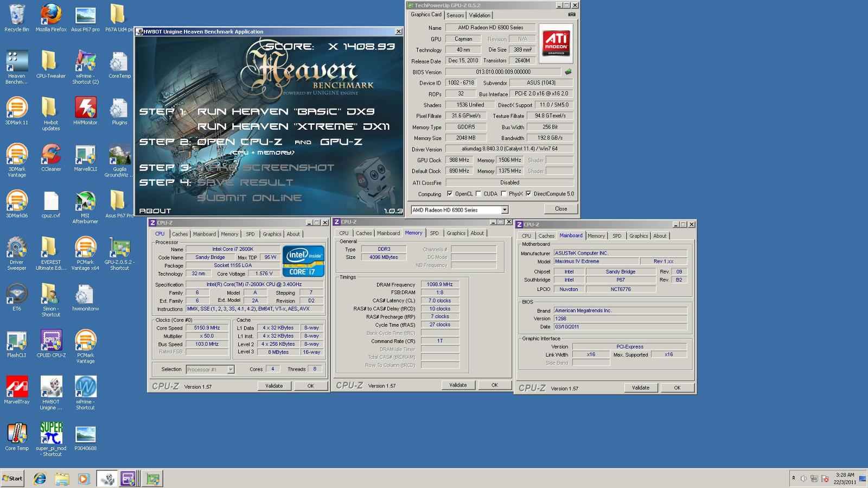Open Graphics tab in the ASUSTeK motherboard CPU-Z window

coord(639,236)
